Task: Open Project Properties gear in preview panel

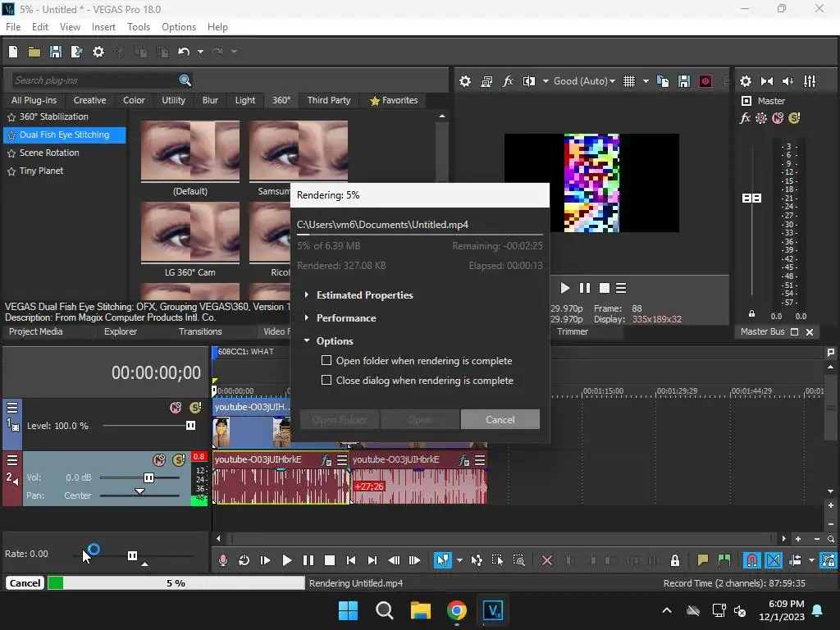Action: [465, 81]
